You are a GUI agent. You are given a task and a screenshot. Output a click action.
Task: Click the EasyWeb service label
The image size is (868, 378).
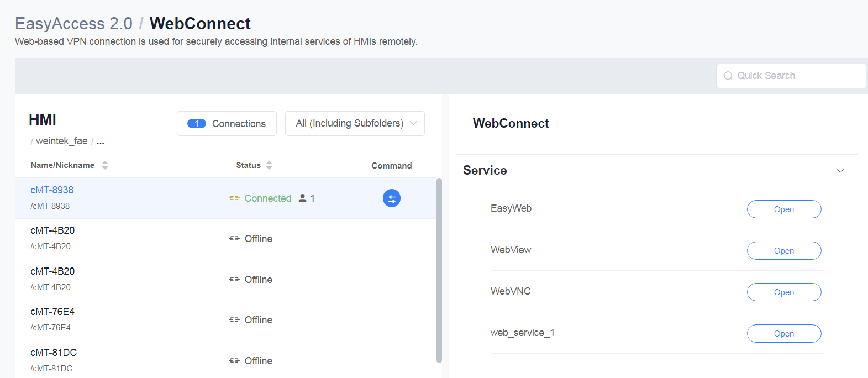511,208
